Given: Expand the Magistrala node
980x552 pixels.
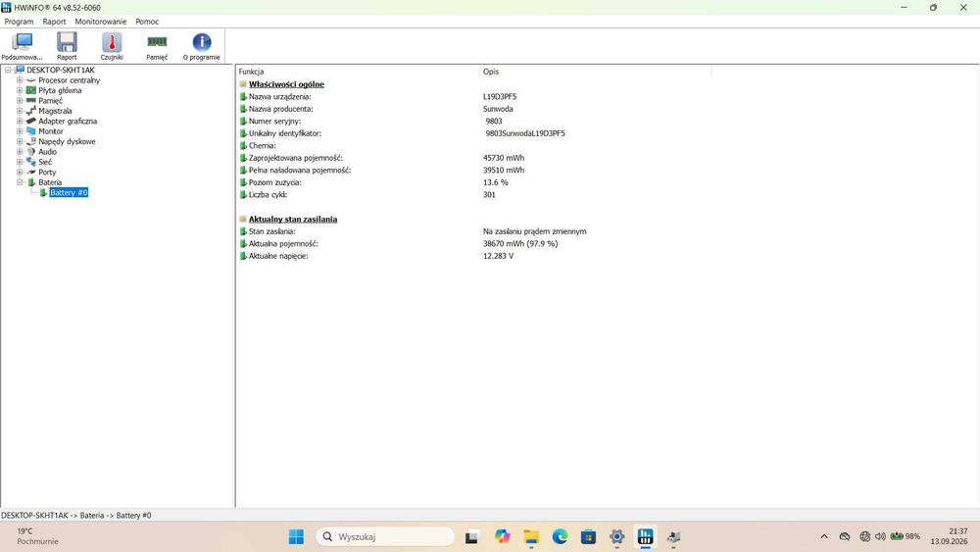Looking at the screenshot, I should tap(20, 111).
